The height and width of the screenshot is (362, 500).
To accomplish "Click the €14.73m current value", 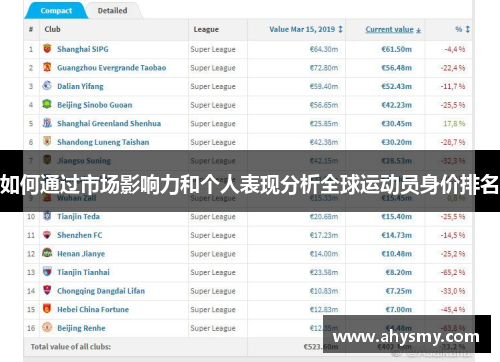I will click(397, 235).
